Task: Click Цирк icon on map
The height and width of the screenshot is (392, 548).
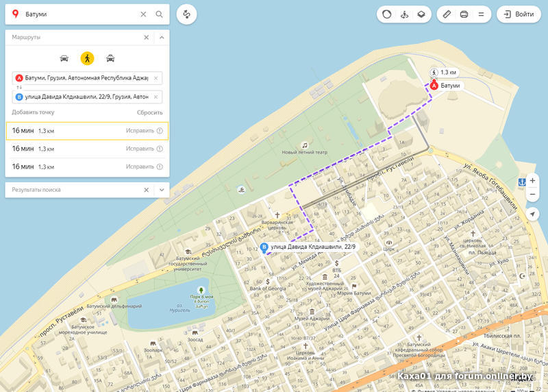Action: 388,243
